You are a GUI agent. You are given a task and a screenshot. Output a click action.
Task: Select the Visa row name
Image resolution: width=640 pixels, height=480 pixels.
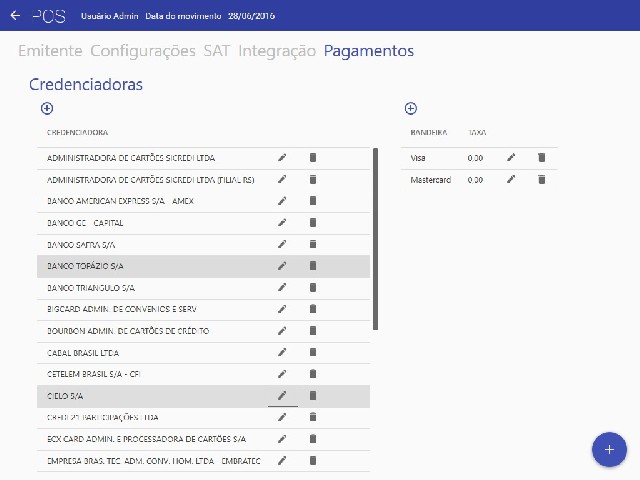click(418, 158)
